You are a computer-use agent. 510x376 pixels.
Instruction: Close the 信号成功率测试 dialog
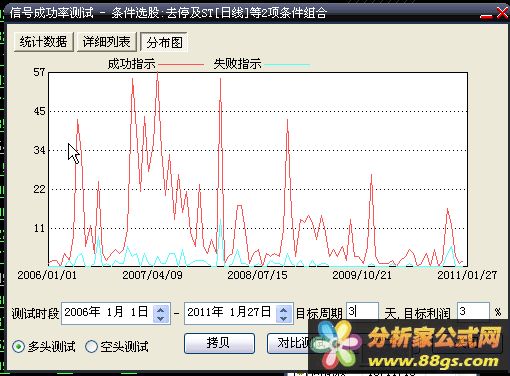click(x=502, y=13)
